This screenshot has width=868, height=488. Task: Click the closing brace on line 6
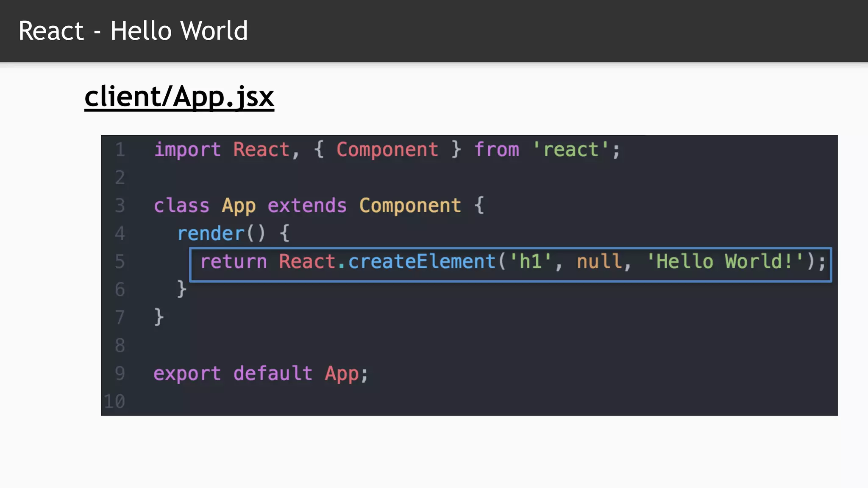(182, 290)
